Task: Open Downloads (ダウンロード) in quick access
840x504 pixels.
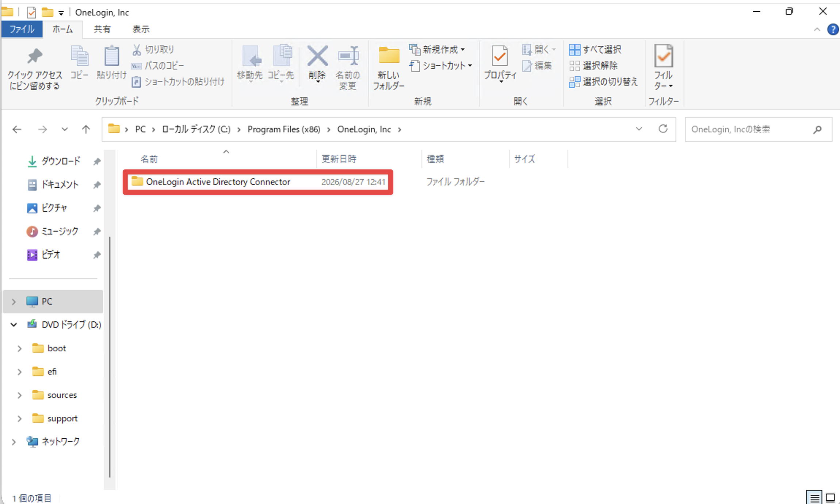Action: click(x=60, y=161)
